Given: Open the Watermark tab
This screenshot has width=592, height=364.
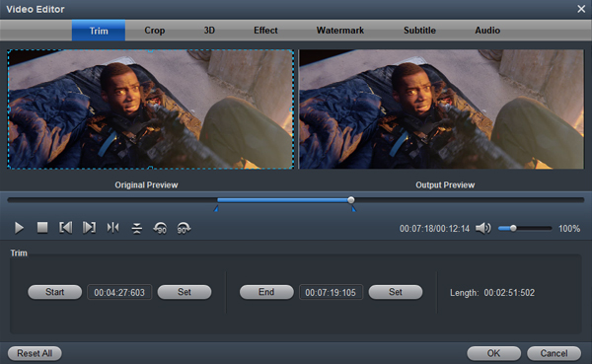Looking at the screenshot, I should point(339,31).
